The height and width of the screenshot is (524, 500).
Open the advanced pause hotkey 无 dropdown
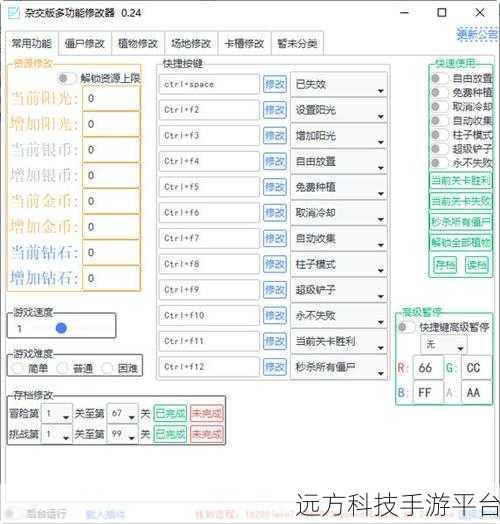(x=444, y=344)
